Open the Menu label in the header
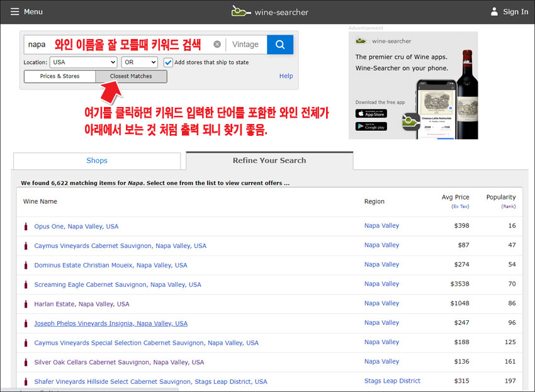This screenshot has height=392, width=535. 33,12
